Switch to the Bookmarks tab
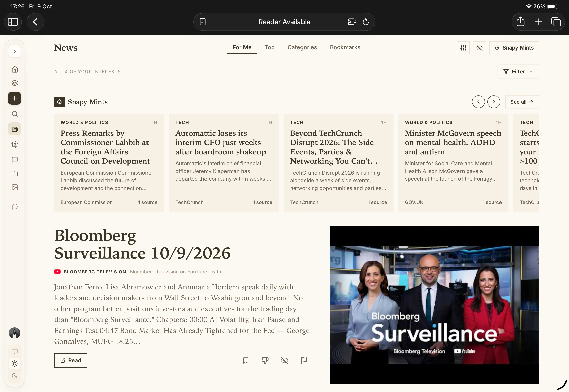 345,47
